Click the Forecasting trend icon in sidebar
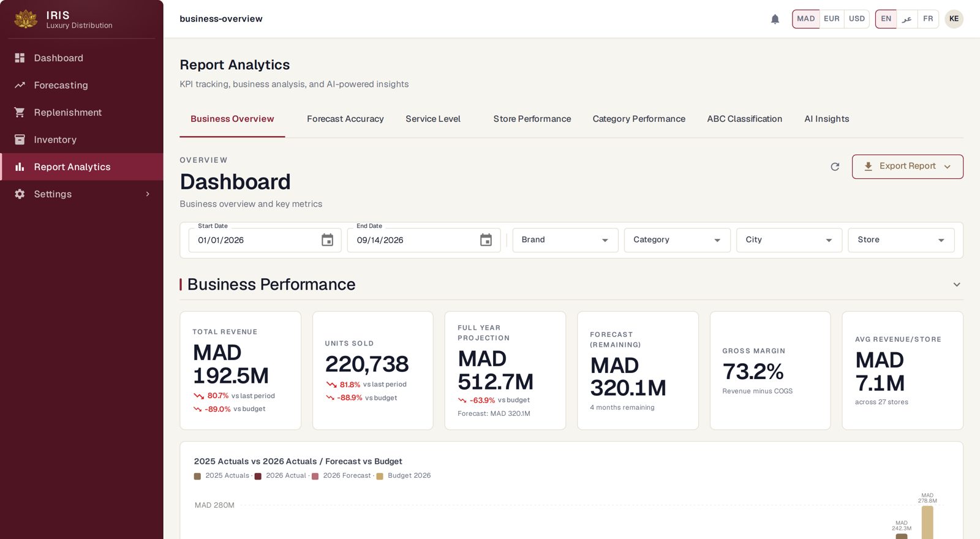980x539 pixels. 20,85
